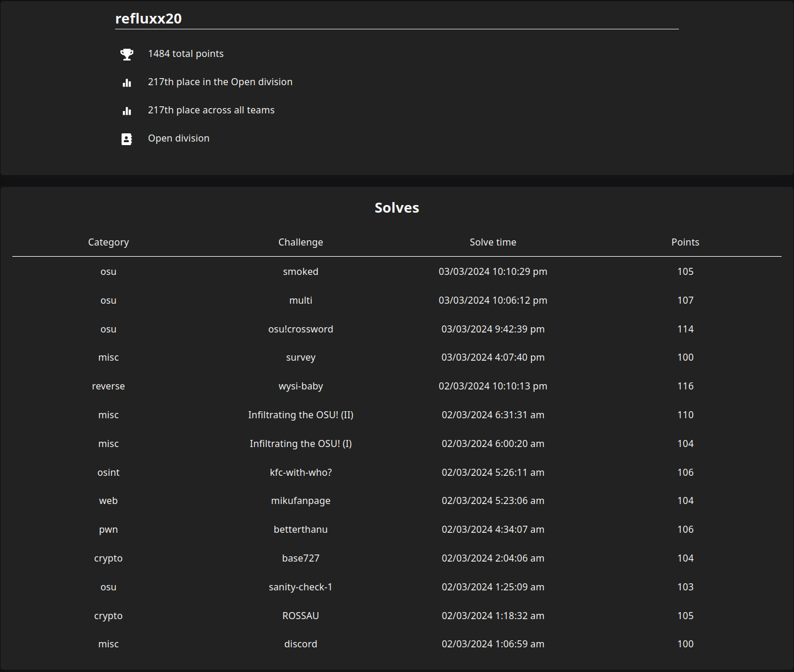Click the solve time 03/03/2024 10:10:29 pm
Viewport: 794px width, 672px height.
(x=493, y=271)
